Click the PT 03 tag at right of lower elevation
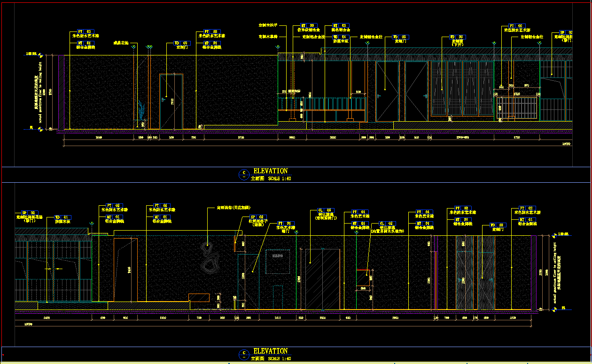 coord(527,208)
